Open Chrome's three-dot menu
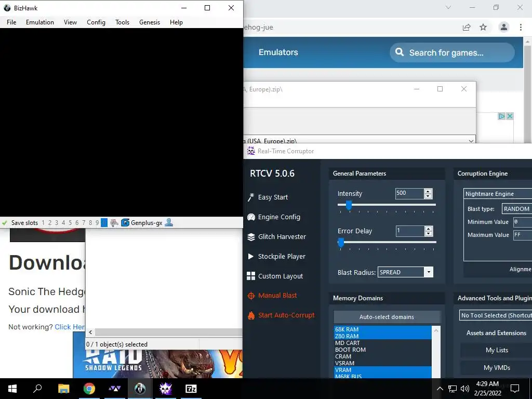This screenshot has height=399, width=532. point(521,27)
